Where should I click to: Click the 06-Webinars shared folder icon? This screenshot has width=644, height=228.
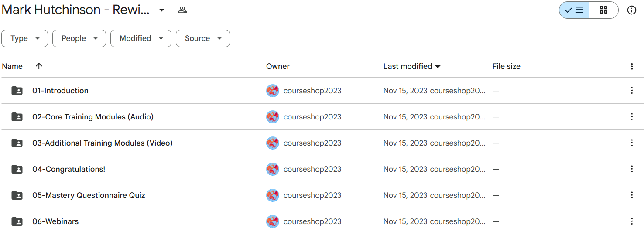(x=17, y=221)
